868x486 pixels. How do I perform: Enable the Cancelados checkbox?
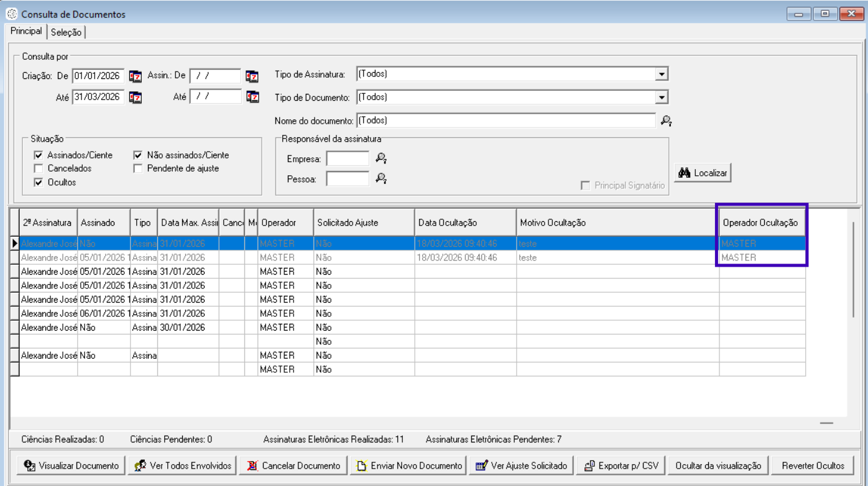coord(39,168)
